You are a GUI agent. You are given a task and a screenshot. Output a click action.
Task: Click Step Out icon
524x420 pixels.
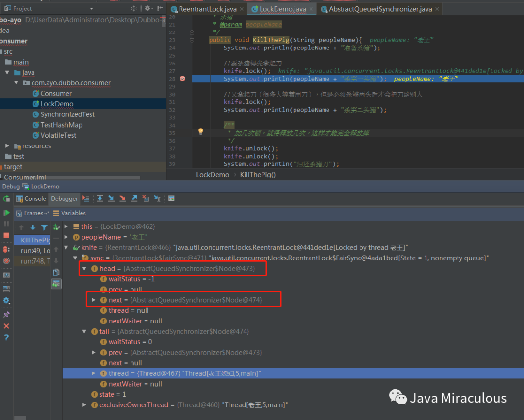[x=134, y=199]
